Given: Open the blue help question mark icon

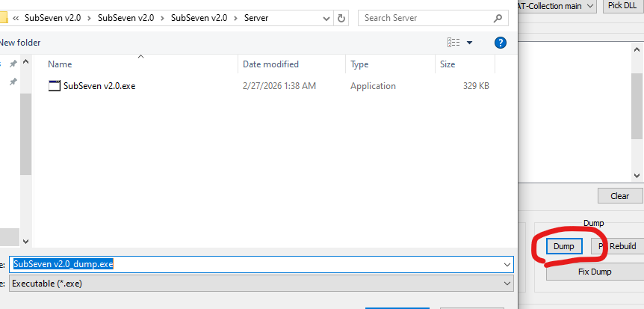Looking at the screenshot, I should point(500,43).
